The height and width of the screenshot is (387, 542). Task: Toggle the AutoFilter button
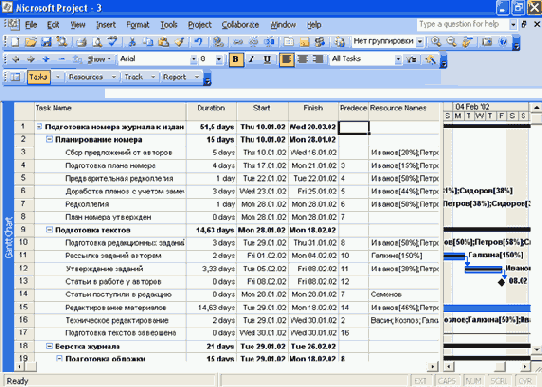point(411,59)
